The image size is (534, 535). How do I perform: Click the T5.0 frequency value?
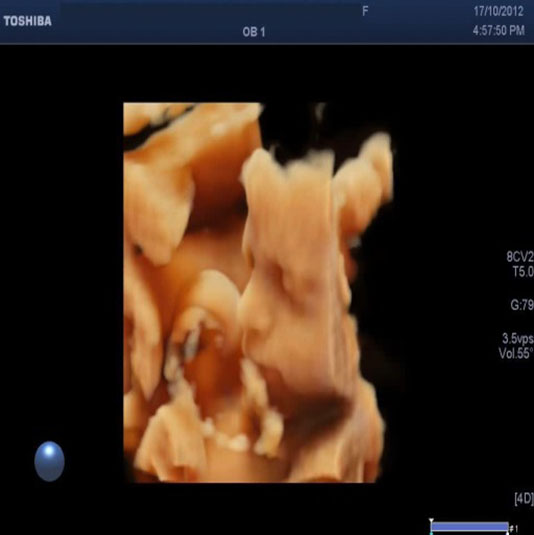coord(523,272)
